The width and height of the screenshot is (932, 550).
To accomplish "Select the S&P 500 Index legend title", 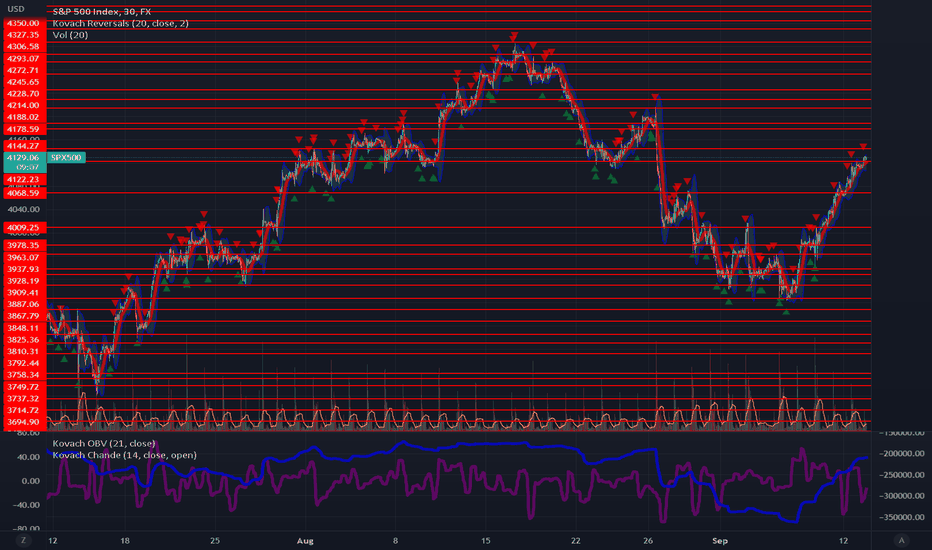I will pos(102,11).
